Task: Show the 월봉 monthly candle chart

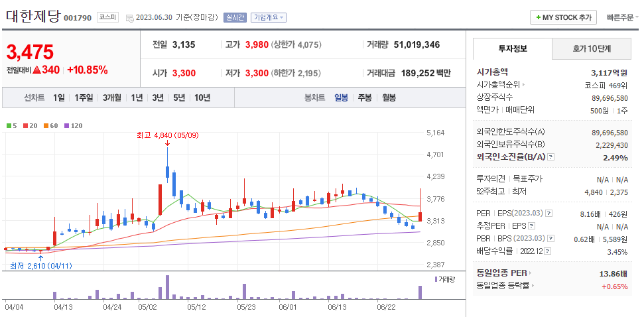Action: pyautogui.click(x=389, y=97)
